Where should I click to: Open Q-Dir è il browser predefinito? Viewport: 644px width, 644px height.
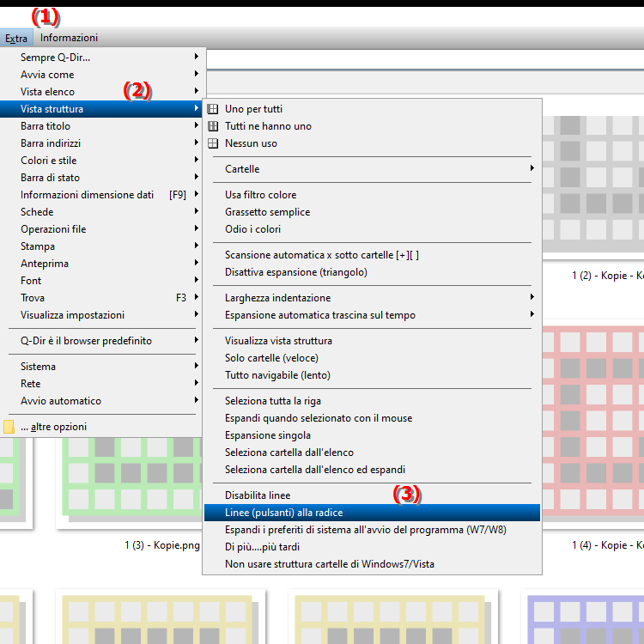coord(100,341)
